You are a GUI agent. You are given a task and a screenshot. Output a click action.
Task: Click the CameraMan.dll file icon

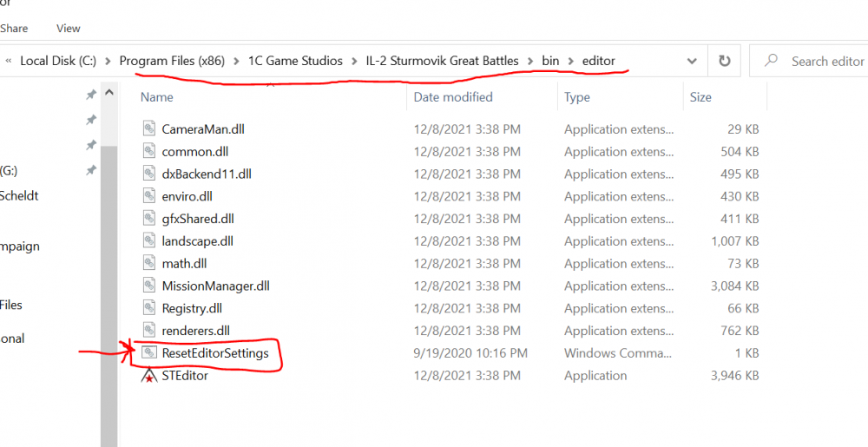pyautogui.click(x=148, y=129)
